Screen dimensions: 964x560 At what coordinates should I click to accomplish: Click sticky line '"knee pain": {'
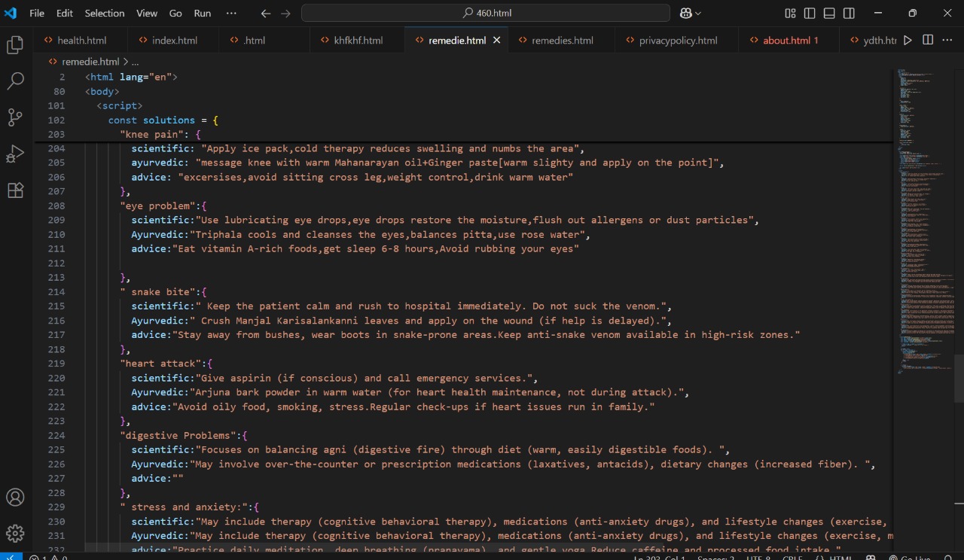point(160,134)
